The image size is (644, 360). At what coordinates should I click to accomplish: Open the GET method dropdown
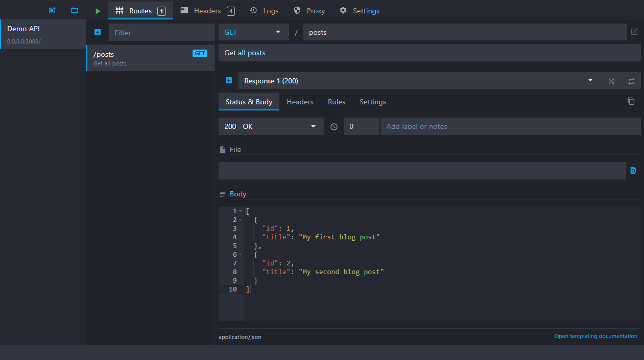(x=253, y=32)
